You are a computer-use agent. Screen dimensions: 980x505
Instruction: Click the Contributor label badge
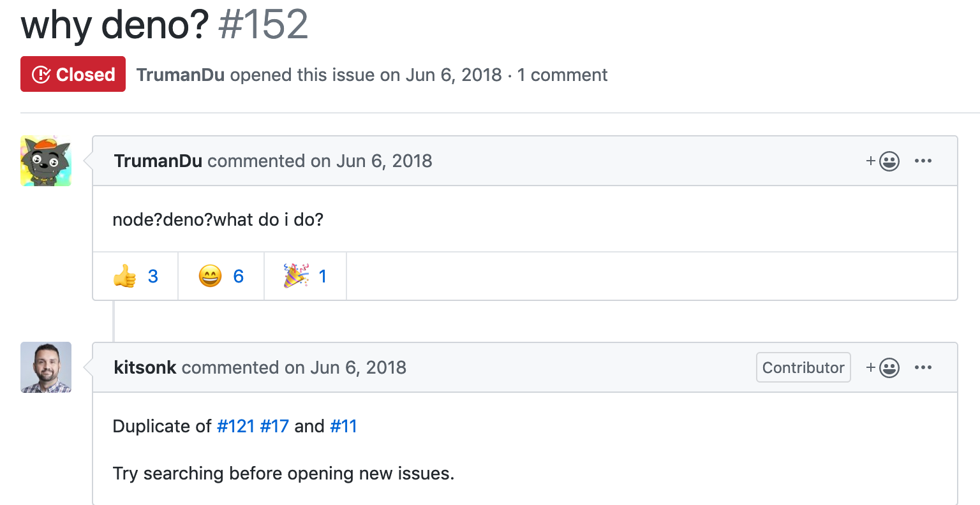(803, 367)
